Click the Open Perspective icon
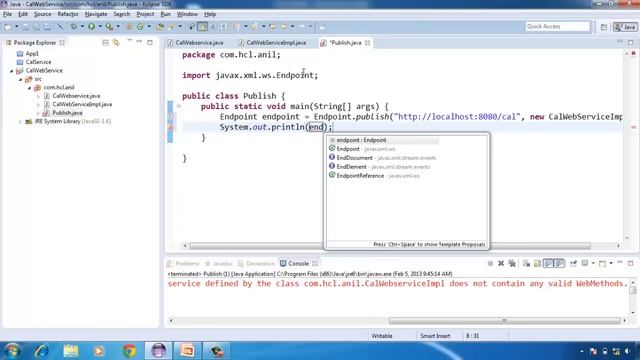The image size is (640, 360). pyautogui.click(x=604, y=27)
